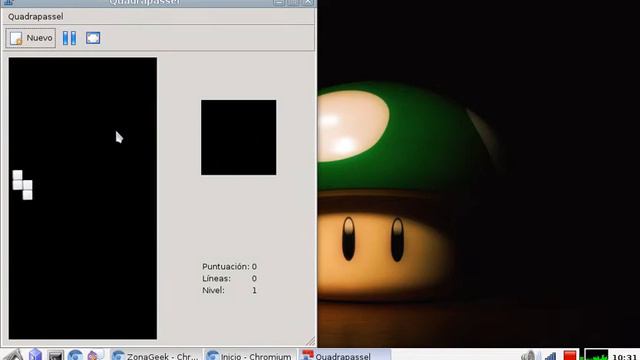Minimize the Quadrapassel window
This screenshot has width=640, height=360.
[x=279, y=2]
